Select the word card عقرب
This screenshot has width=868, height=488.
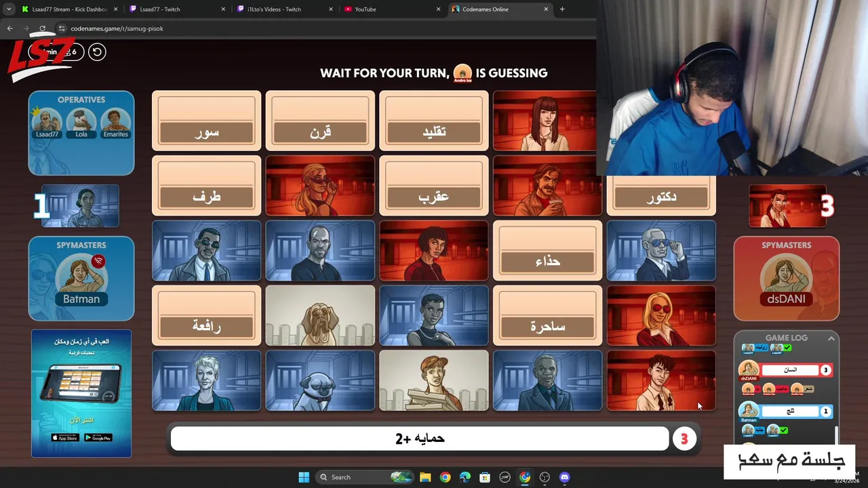click(x=434, y=186)
